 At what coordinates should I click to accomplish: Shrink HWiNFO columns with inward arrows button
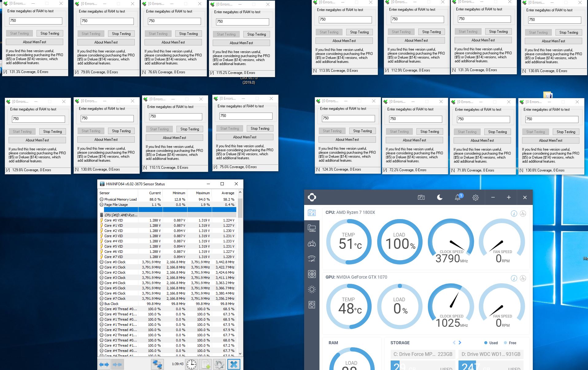click(x=117, y=364)
